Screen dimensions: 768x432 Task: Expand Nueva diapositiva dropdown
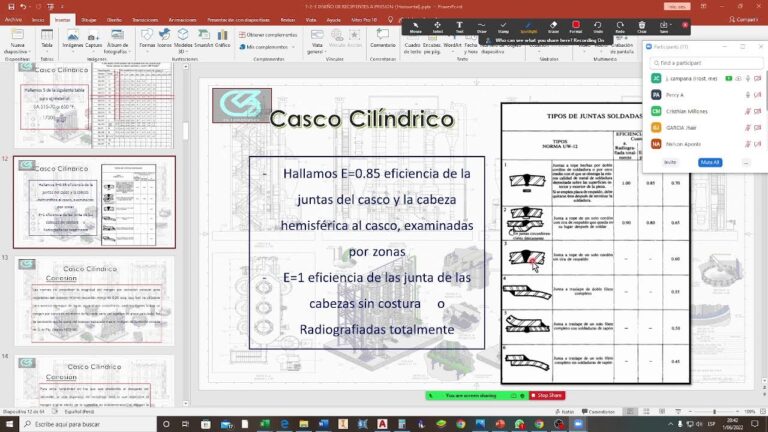pos(17,51)
